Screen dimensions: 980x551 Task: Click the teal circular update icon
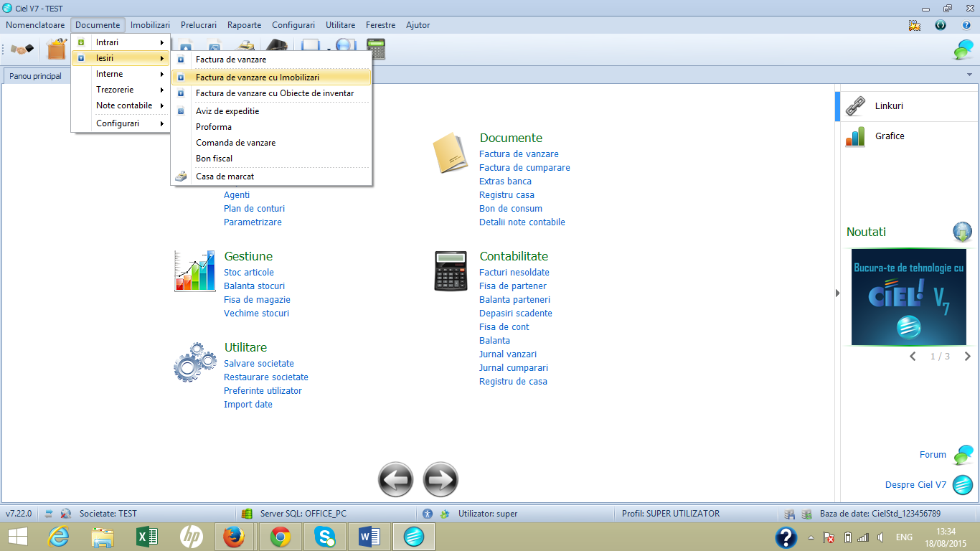[941, 25]
